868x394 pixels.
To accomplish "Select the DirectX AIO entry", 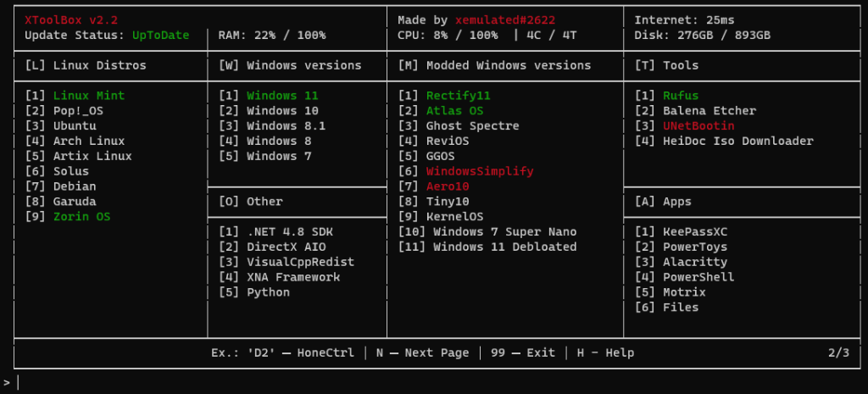I will pyautogui.click(x=272, y=247).
